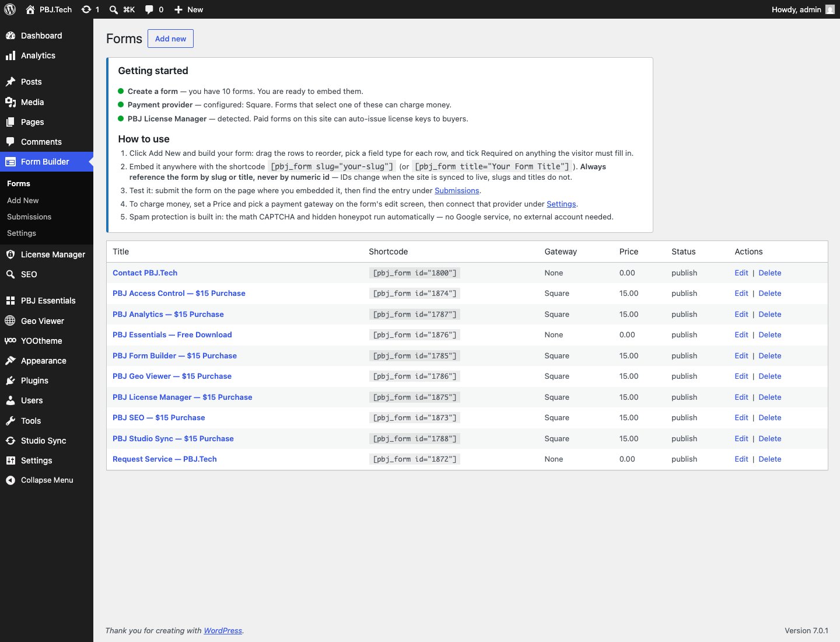
Task: Open PBJ Essentials — Free Download form
Action: (172, 334)
